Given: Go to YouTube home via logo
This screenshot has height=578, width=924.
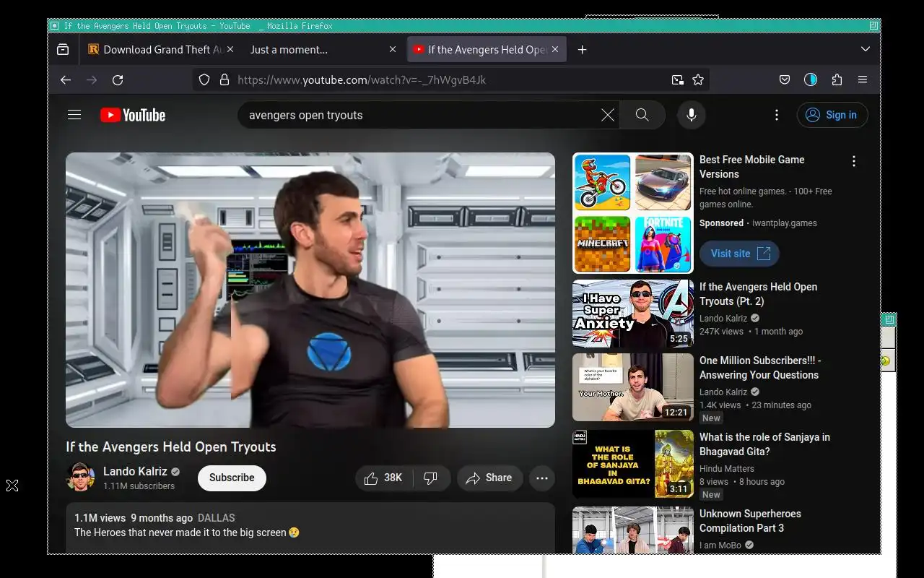Looking at the screenshot, I should (133, 115).
